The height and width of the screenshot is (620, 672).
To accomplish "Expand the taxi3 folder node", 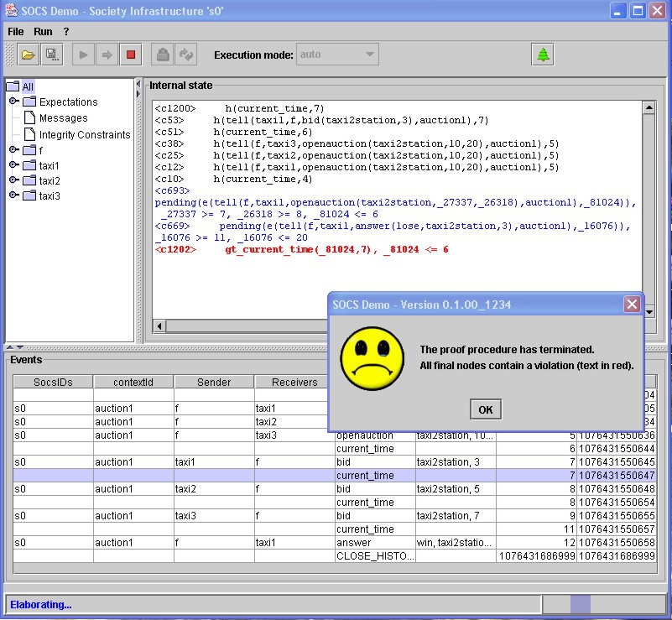I will tap(14, 195).
